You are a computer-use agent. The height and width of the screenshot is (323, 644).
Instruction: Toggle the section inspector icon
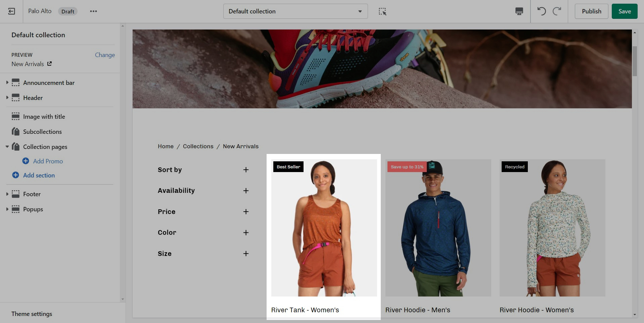click(x=382, y=11)
